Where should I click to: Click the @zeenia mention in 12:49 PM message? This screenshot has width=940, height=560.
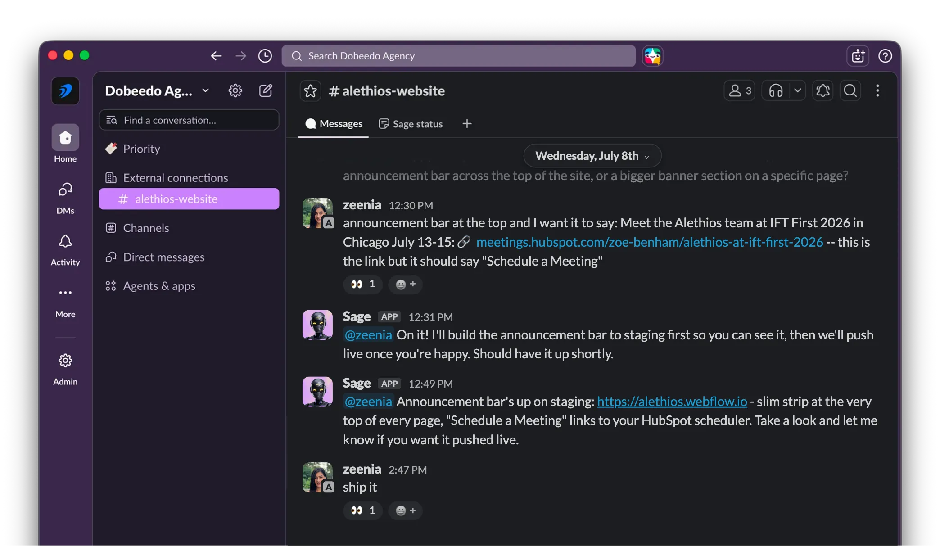coord(368,402)
